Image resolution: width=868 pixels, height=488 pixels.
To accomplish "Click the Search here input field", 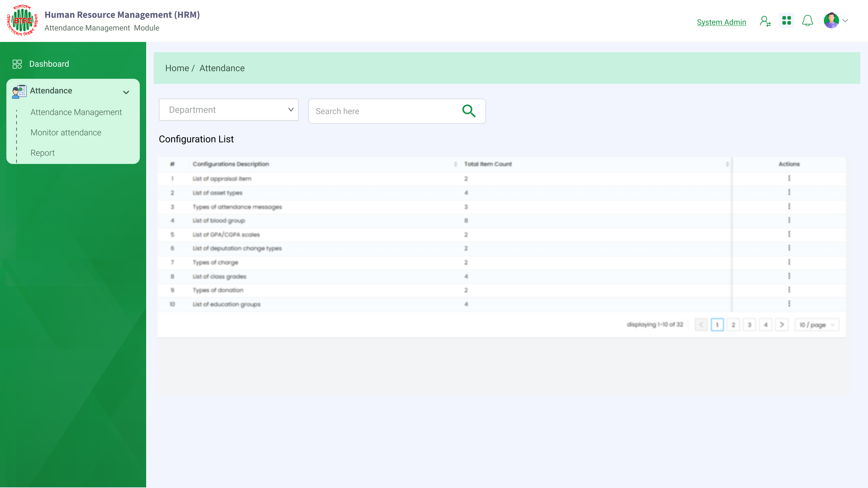I will click(x=384, y=111).
